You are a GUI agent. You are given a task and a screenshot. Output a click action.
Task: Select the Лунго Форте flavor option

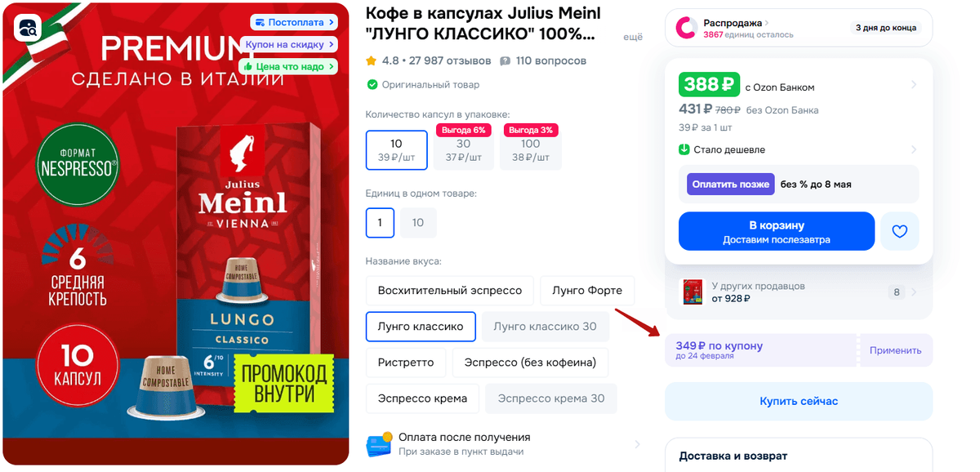click(x=587, y=291)
